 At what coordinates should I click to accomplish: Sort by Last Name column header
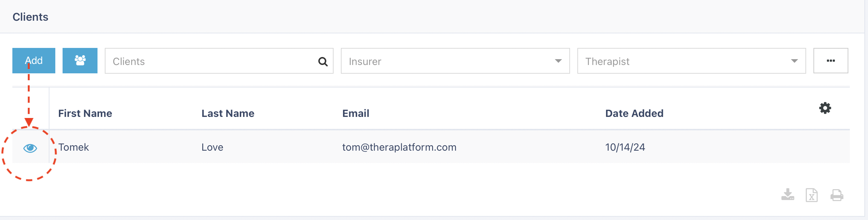point(228,113)
